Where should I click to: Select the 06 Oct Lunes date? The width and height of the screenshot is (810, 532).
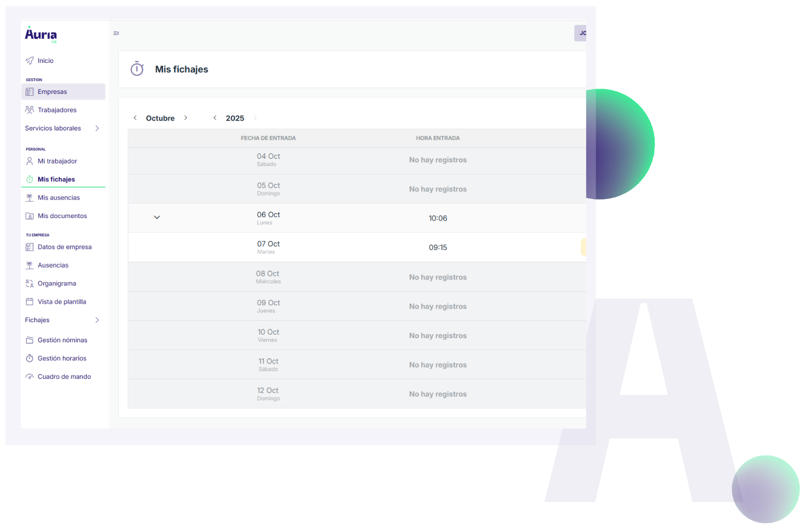coord(269,218)
